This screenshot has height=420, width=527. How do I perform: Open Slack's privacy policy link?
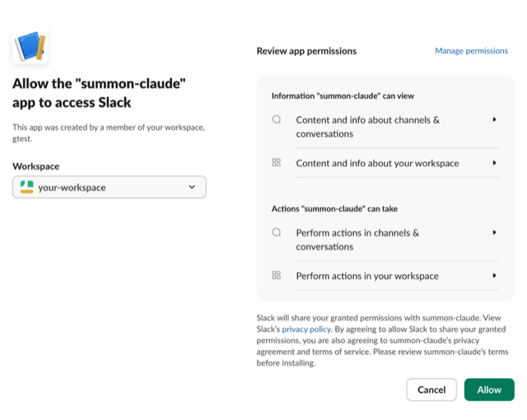(x=306, y=329)
